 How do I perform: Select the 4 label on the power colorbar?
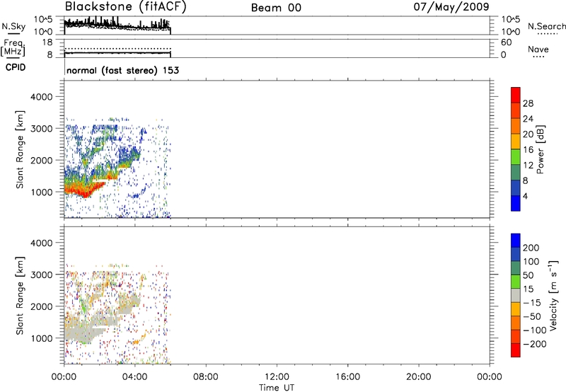(526, 196)
